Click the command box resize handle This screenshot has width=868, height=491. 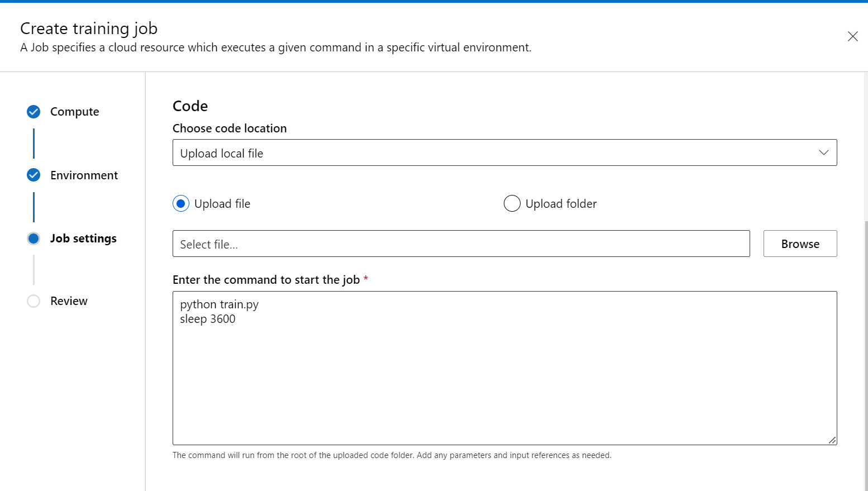832,440
